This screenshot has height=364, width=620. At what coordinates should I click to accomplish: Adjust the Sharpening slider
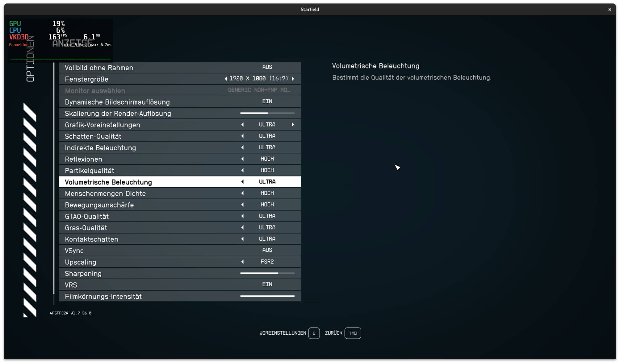point(267,273)
